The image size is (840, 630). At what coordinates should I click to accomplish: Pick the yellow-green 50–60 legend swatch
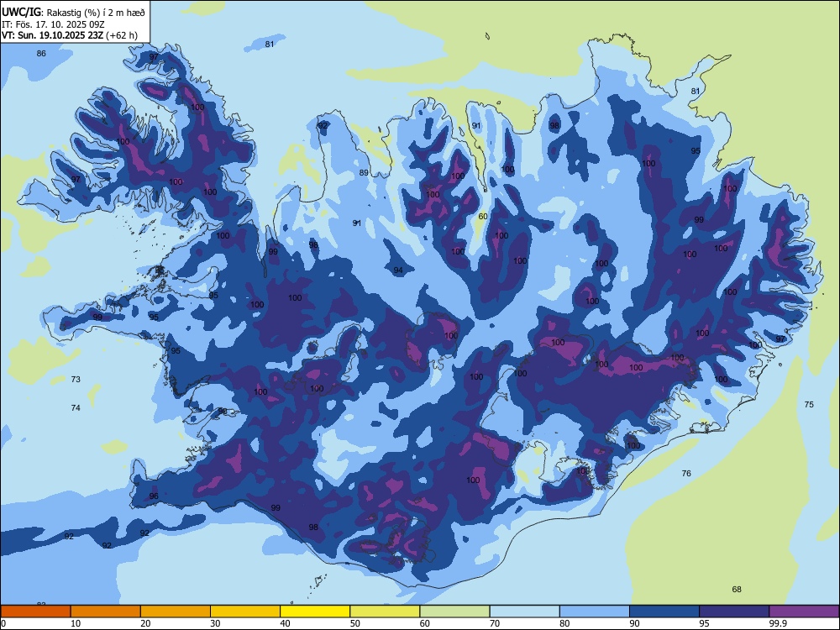386,612
